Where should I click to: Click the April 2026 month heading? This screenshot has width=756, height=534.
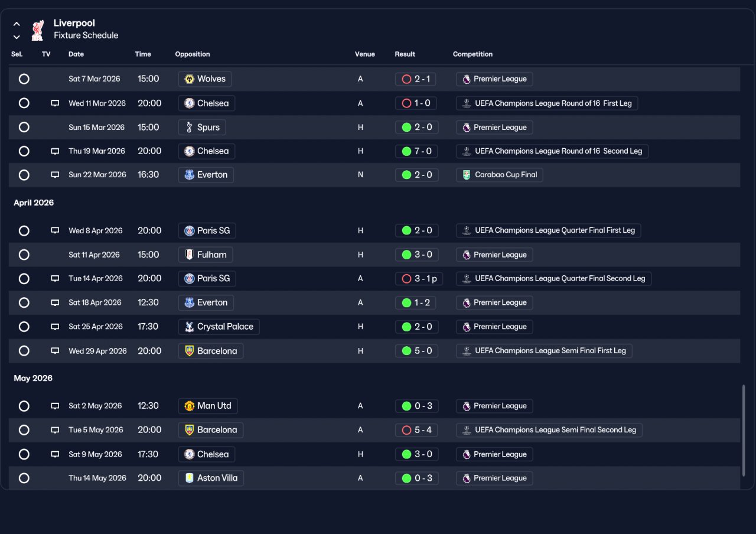[x=34, y=203]
